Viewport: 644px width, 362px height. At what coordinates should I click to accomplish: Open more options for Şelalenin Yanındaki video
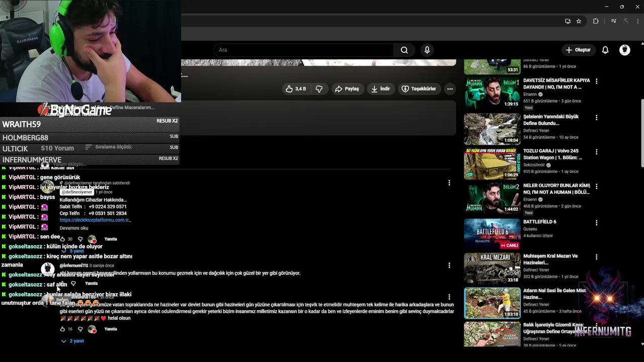tap(596, 117)
